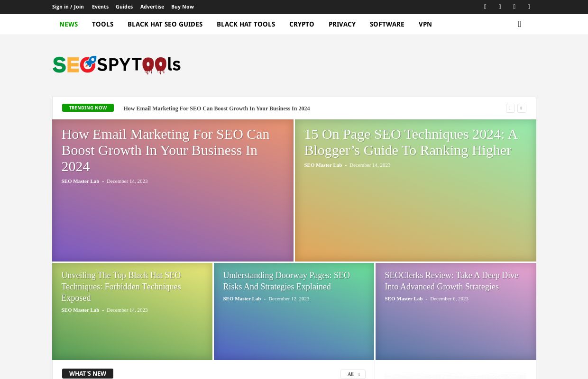Click the Buy Now link

tap(183, 7)
